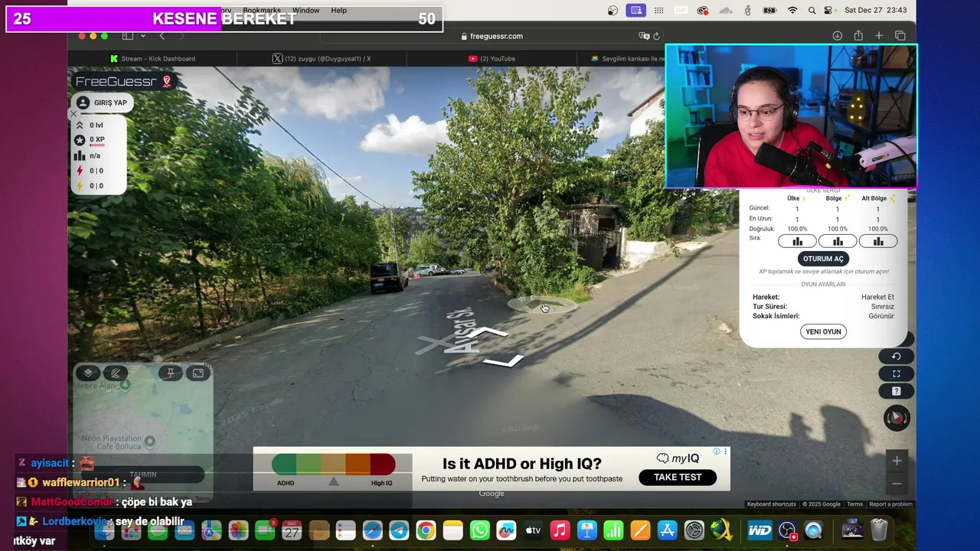
Task: Open Google Terms link
Action: pos(854,504)
